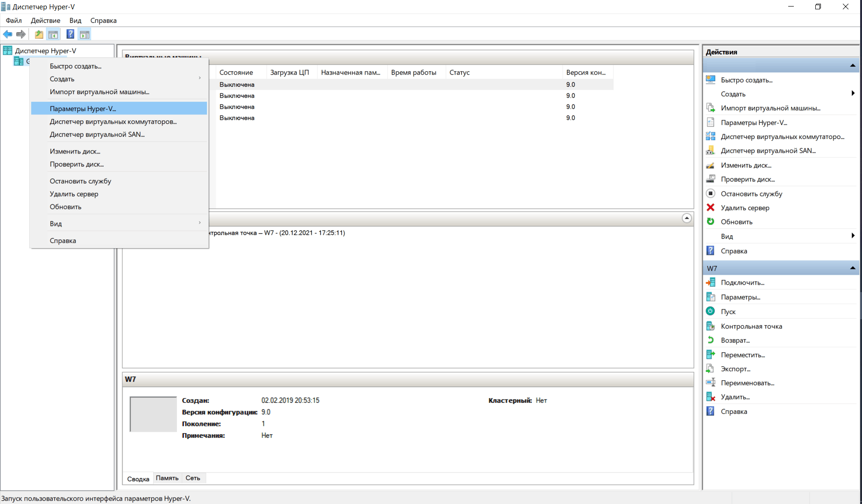The image size is (862, 504).
Task: Click Inspect Disk icon in Actions pane
Action: click(x=711, y=179)
